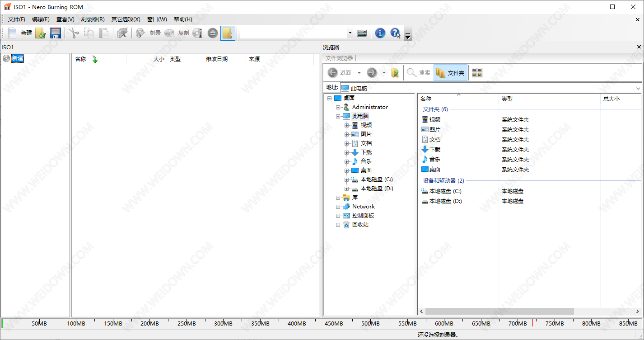Open the 查看(V) menu
Viewport: 644px width, 340px height.
65,19
